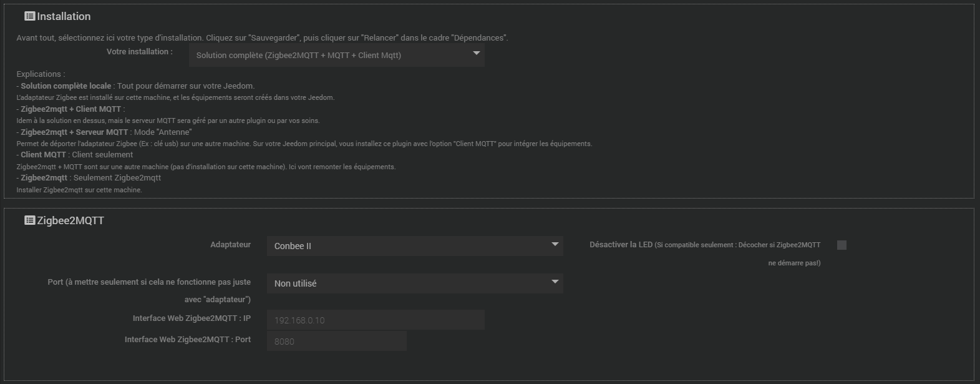This screenshot has width=980, height=384.
Task: Click the "Interface Web Zigbee2MQTT : Port" label
Action: (x=188, y=340)
